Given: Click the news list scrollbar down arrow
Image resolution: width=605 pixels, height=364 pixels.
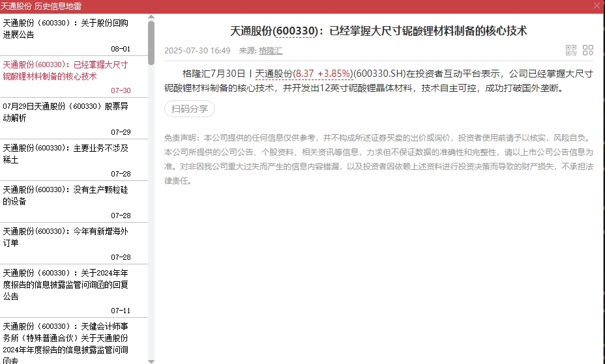Looking at the screenshot, I should point(151,361).
